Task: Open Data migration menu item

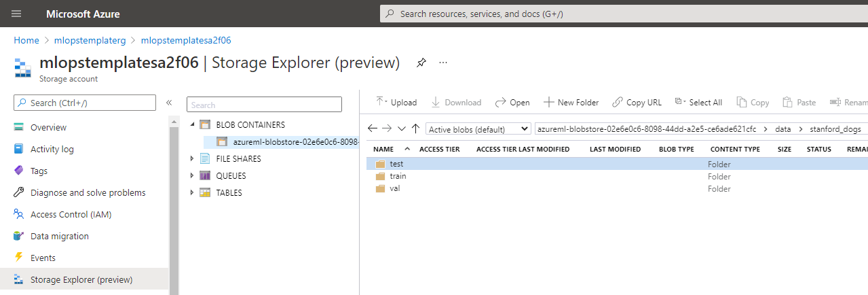Action: click(x=60, y=236)
